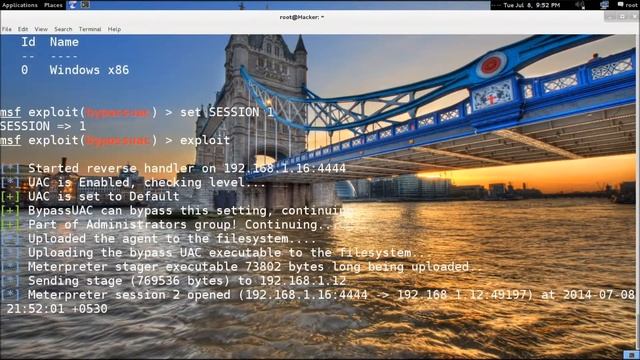Click 'UAC is Enabled, checking level...' line
640x360 pixels.
pos(147,182)
